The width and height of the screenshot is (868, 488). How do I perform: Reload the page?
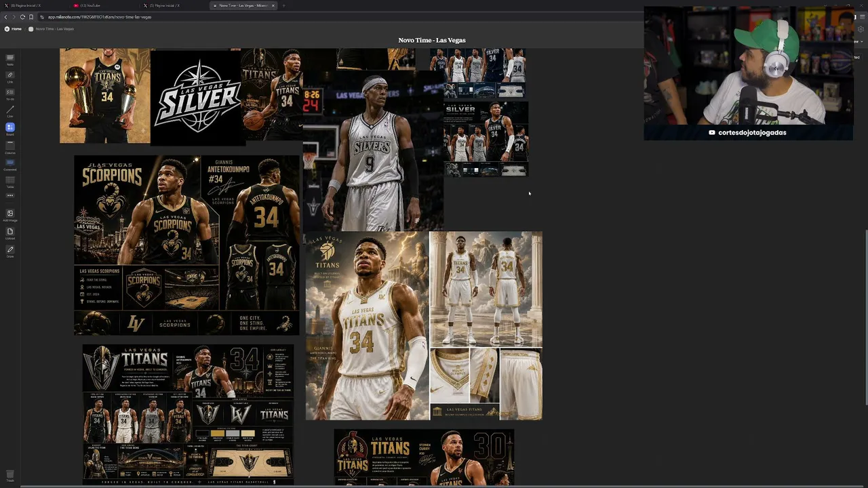[22, 17]
